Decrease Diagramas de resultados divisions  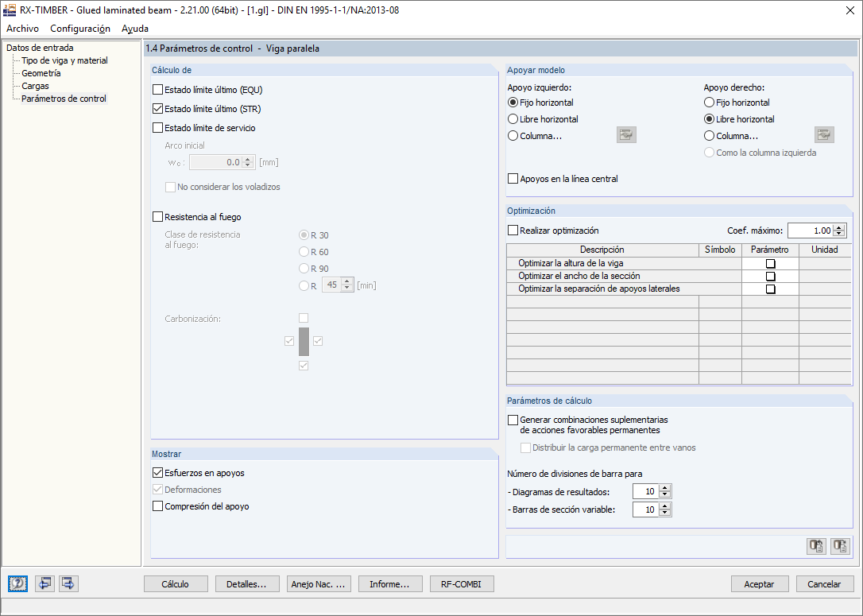point(665,495)
